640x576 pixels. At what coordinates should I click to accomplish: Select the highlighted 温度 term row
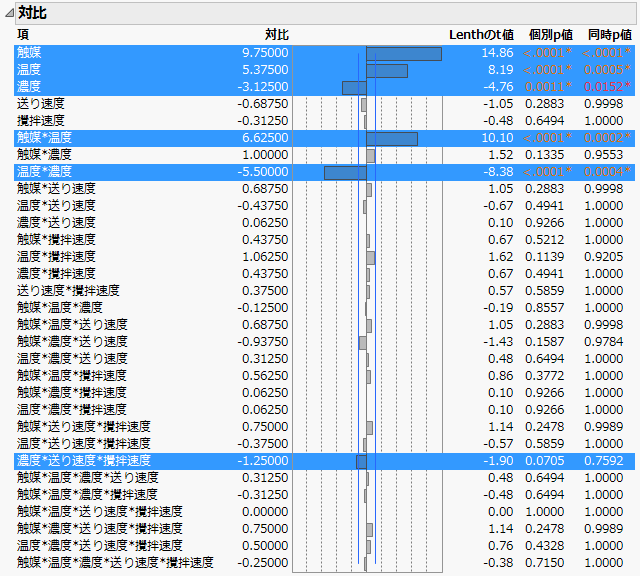[30, 70]
